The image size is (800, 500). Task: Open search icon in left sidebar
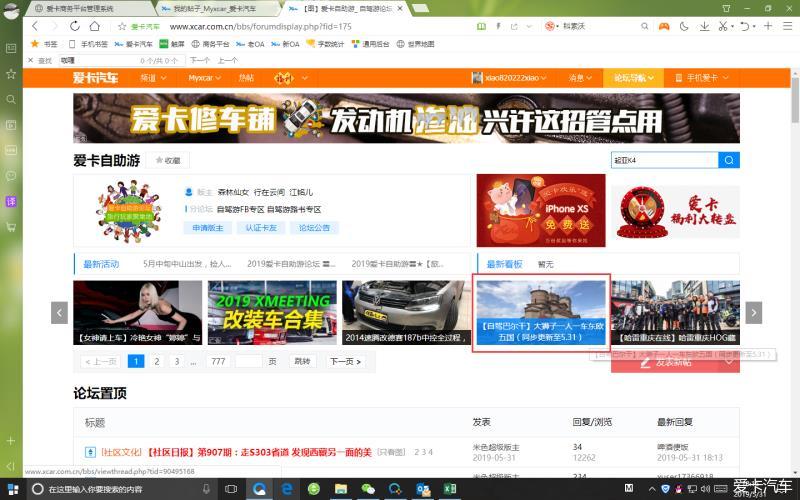pyautogui.click(x=11, y=99)
